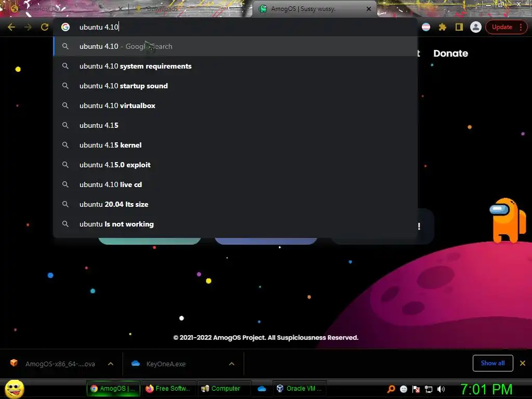
Task: Click the orange magnifier tray icon
Action: tap(391, 389)
